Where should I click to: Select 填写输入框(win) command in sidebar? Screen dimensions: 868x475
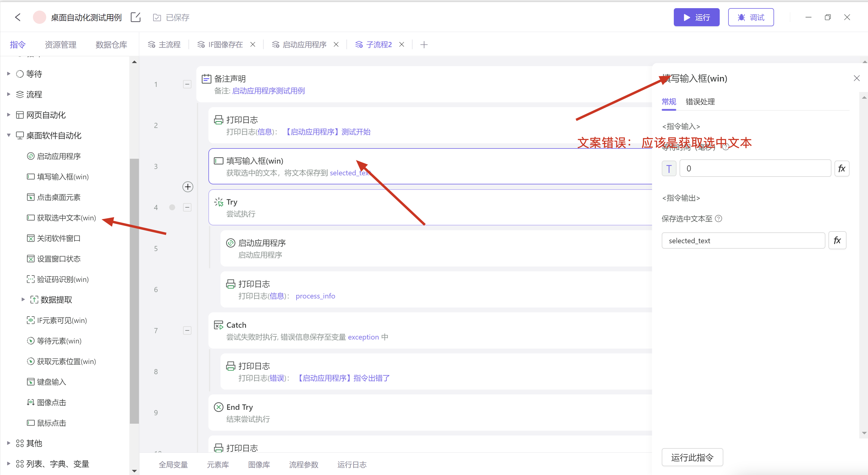tap(58, 177)
